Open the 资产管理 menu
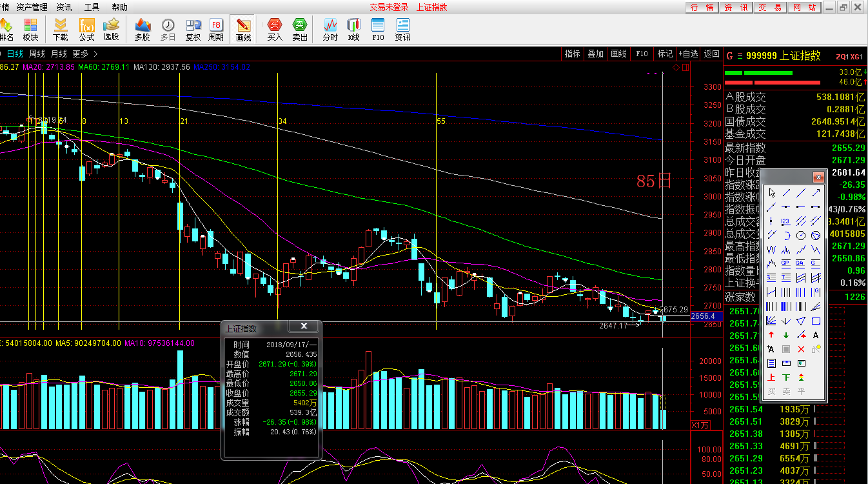 pyautogui.click(x=32, y=8)
